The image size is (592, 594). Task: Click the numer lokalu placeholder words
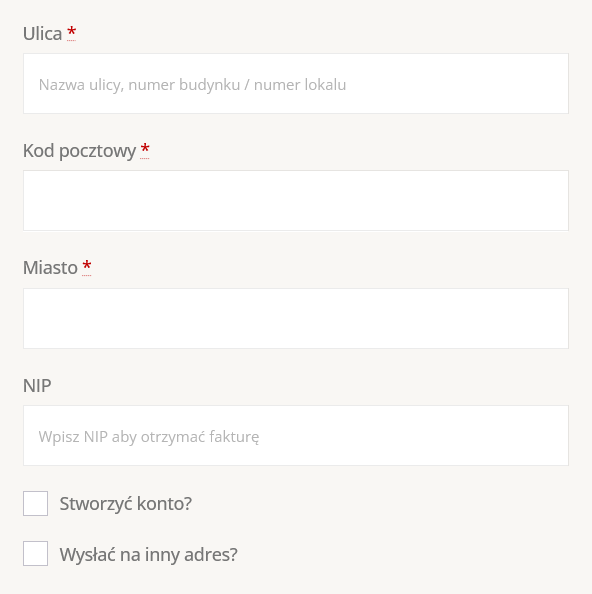tap(300, 84)
